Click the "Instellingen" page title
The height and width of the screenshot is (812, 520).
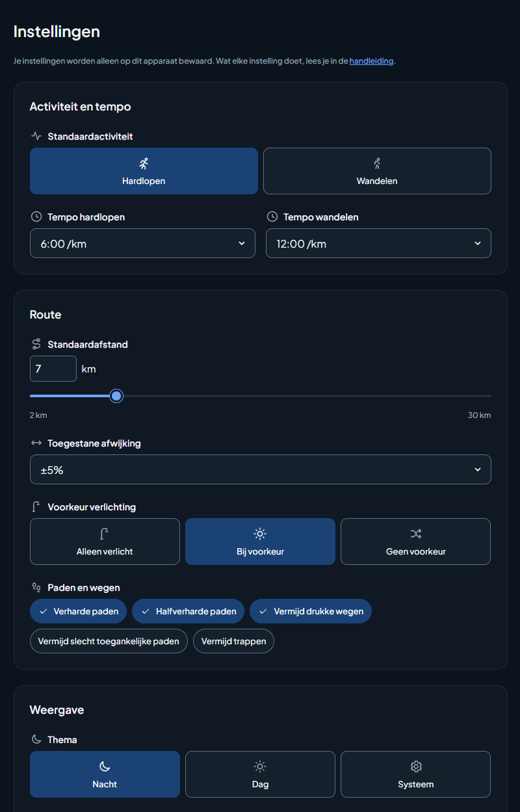[57, 31]
